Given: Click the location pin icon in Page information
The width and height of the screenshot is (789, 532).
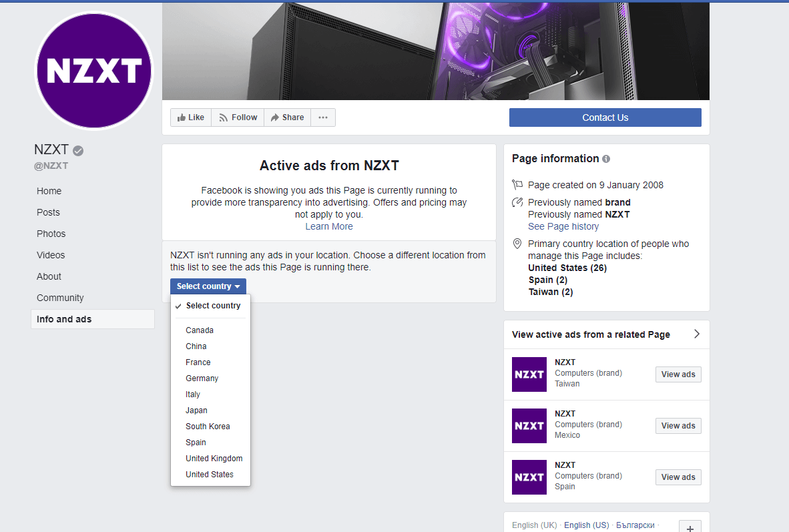Looking at the screenshot, I should pos(517,243).
